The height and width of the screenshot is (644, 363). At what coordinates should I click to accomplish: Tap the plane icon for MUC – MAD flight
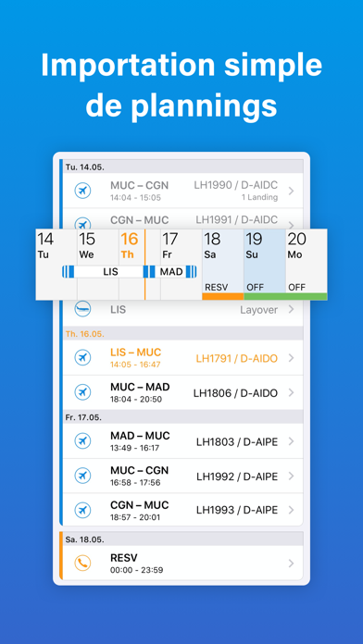pyautogui.click(x=82, y=392)
